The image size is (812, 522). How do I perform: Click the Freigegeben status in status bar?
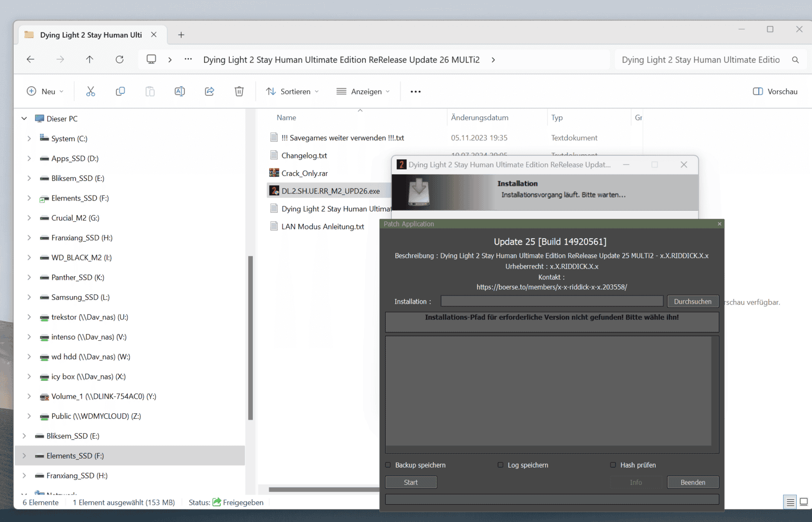pyautogui.click(x=238, y=502)
